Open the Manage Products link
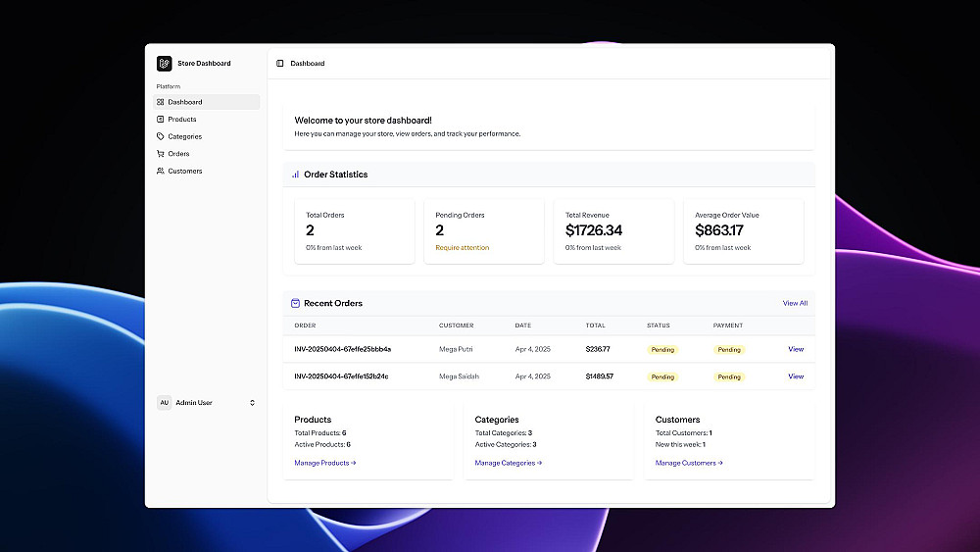 (325, 463)
